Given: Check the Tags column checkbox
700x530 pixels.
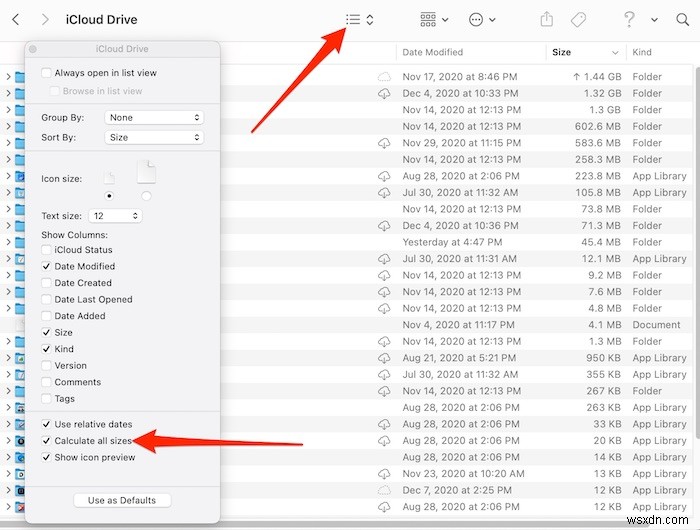Looking at the screenshot, I should click(x=46, y=398).
